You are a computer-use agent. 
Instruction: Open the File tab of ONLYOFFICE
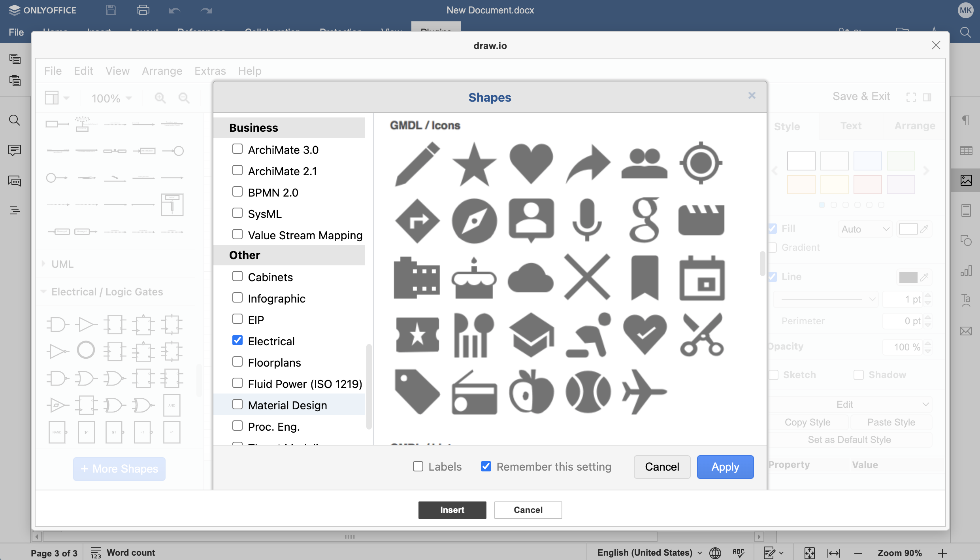coord(16,32)
